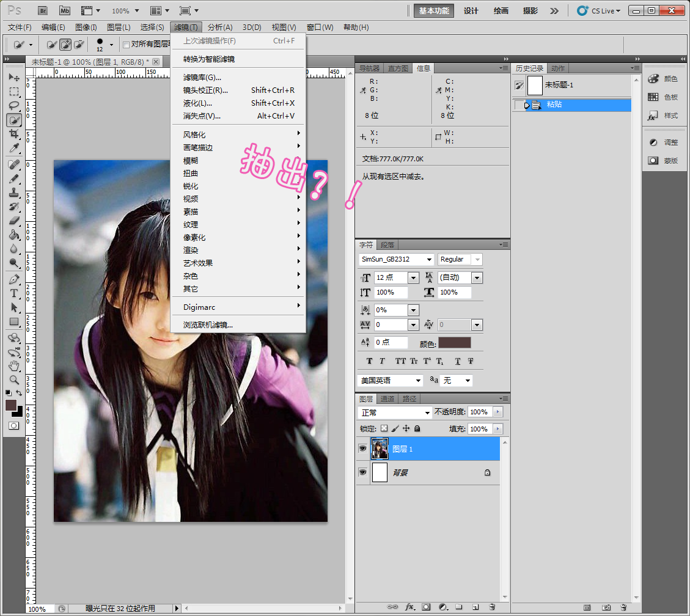Delete layer using the trash icon

click(492, 607)
